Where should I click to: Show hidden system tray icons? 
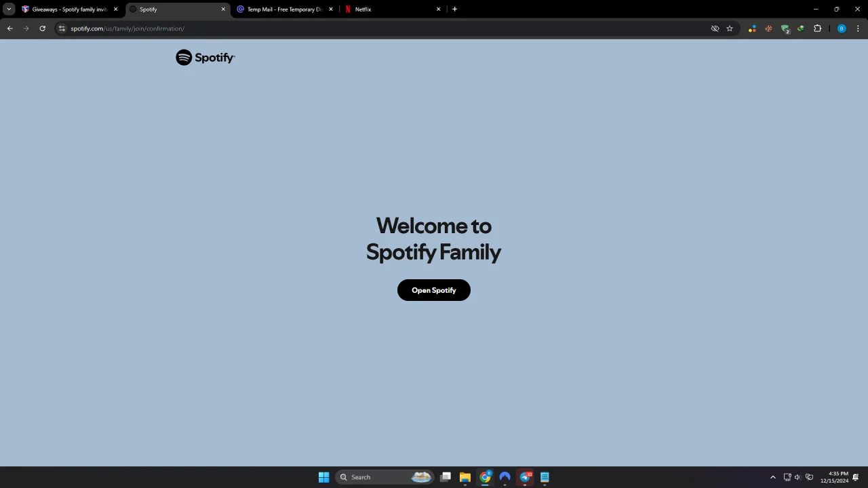click(x=772, y=477)
